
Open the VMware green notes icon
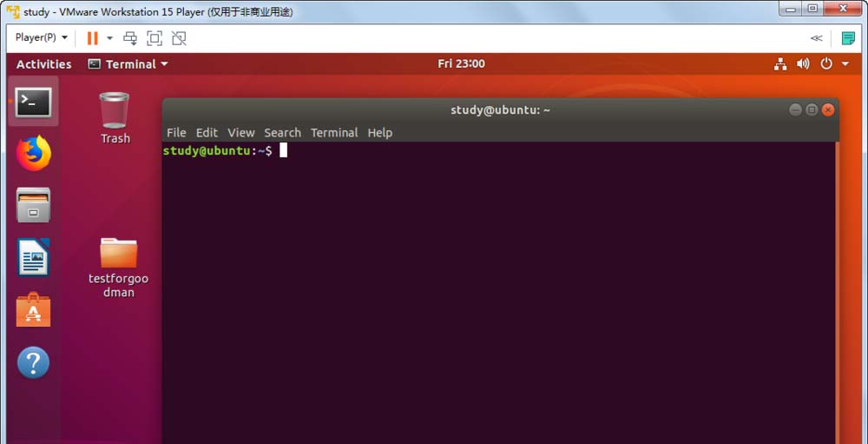pyautogui.click(x=848, y=37)
